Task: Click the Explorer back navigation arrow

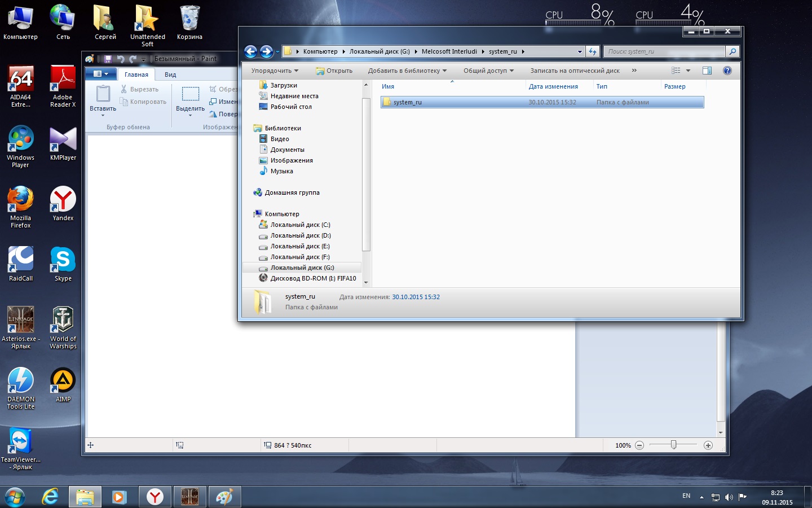Action: pos(251,52)
